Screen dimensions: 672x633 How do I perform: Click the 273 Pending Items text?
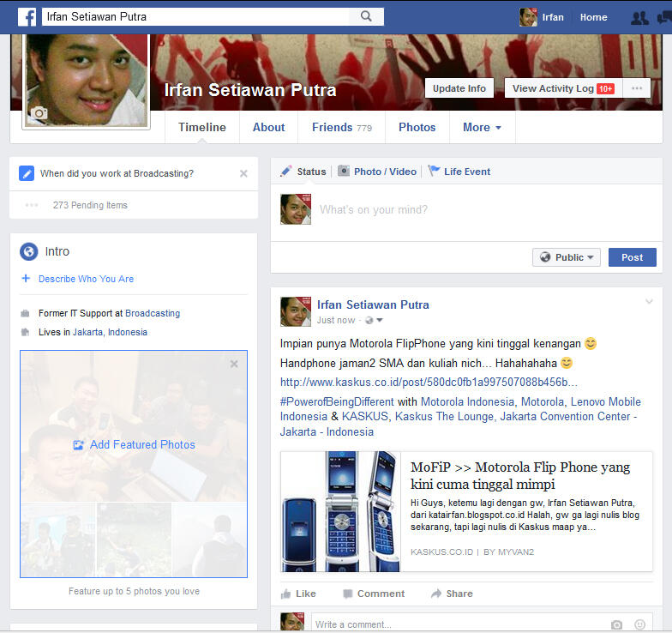[91, 206]
